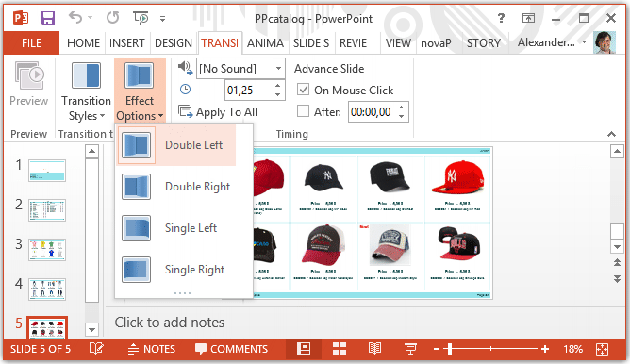Select the Double Left effect option
Image resolution: width=630 pixels, height=364 pixels.
coord(176,145)
